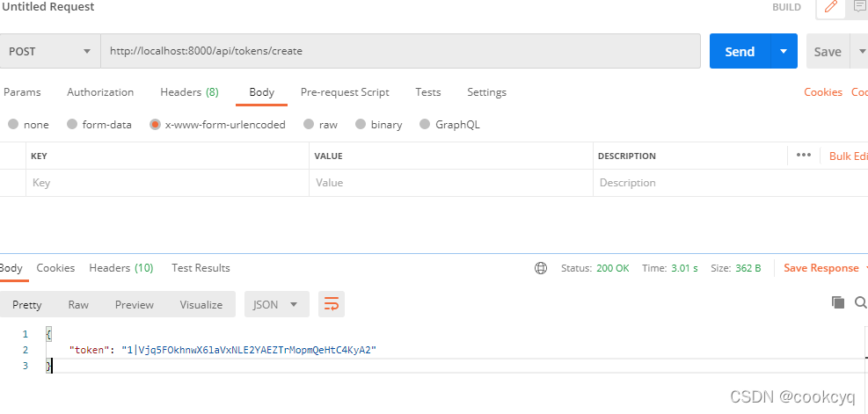Expand the Save button dropdown arrow

tap(861, 52)
